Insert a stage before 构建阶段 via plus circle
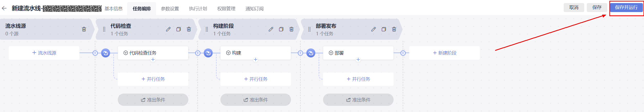This screenshot has width=644, height=112. 198,53
